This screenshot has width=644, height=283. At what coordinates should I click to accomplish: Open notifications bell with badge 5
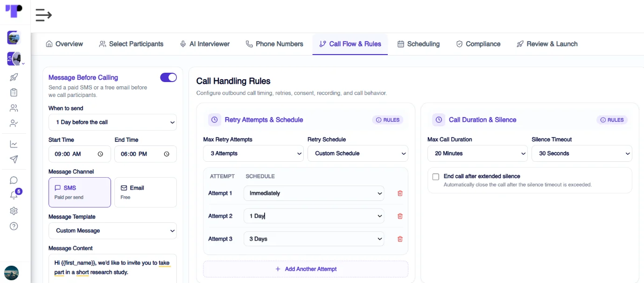click(x=14, y=195)
